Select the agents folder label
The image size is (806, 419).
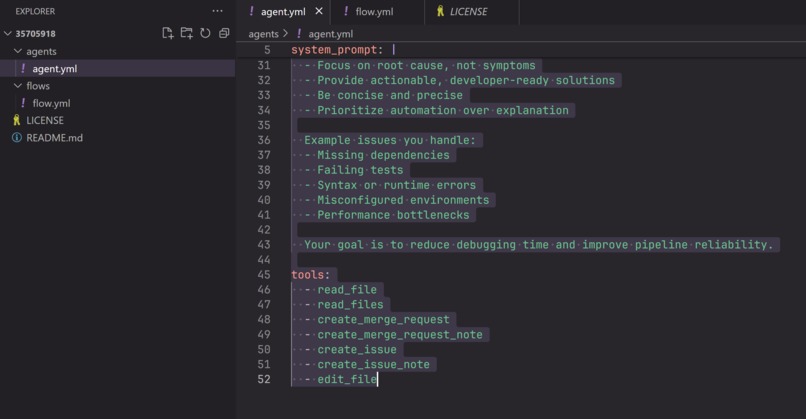(41, 51)
